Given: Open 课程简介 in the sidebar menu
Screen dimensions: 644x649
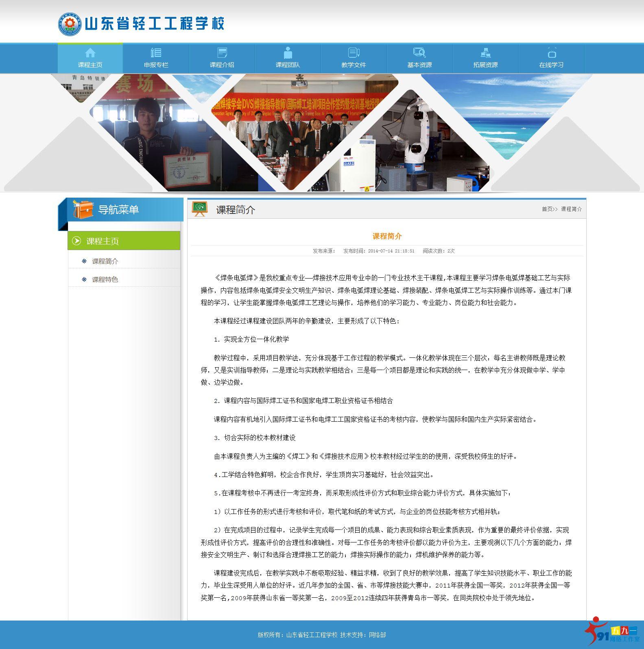Looking at the screenshot, I should pos(105,261).
